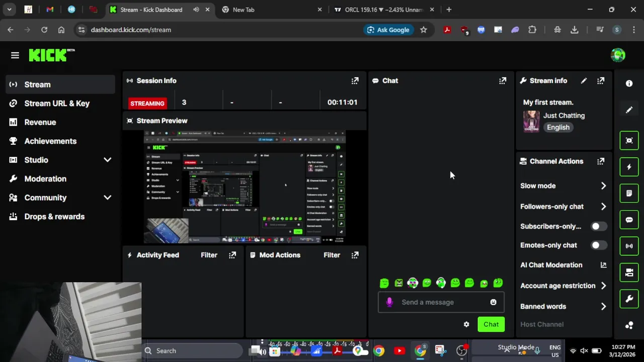
Task: Expand the Studio sidebar section
Action: (107, 160)
